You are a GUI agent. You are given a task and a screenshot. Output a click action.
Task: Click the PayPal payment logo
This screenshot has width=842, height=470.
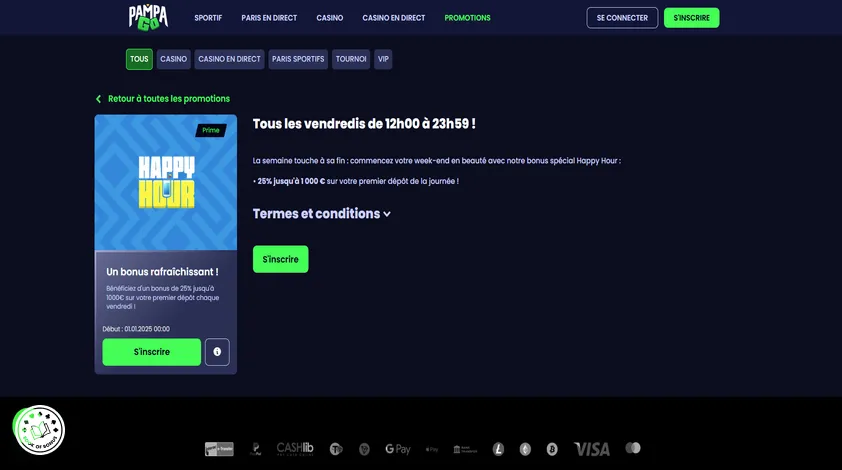click(x=256, y=449)
